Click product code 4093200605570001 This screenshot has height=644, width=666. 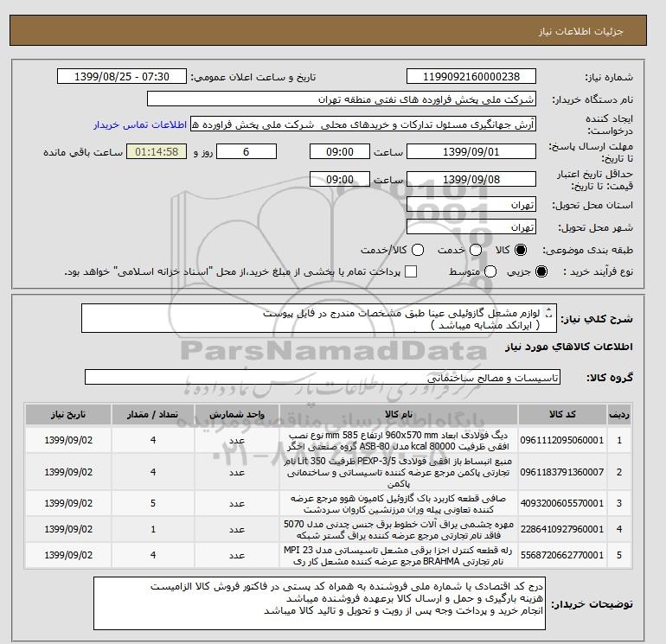(562, 503)
